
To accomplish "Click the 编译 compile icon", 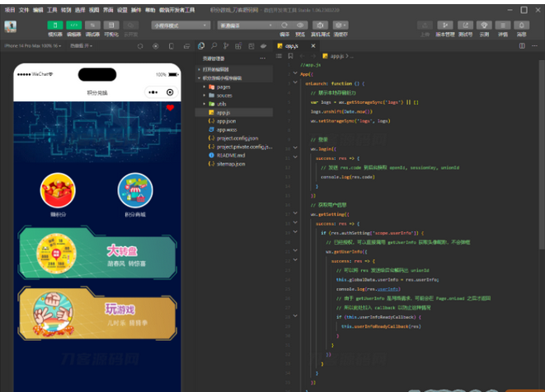I will (284, 26).
